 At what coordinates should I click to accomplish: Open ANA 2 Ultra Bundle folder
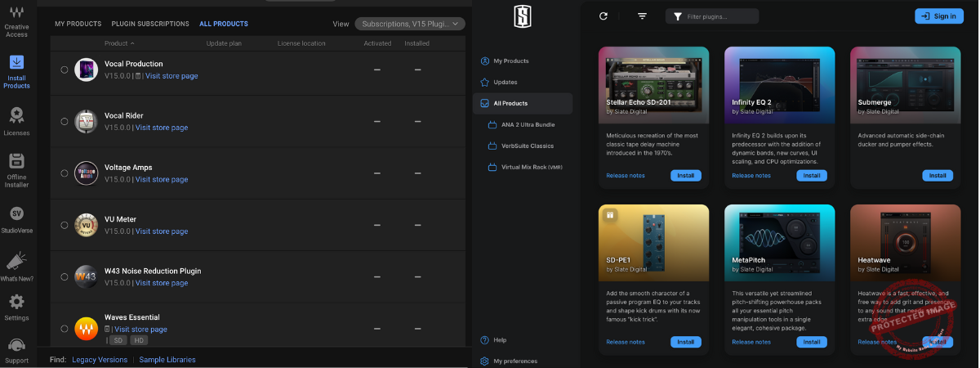(521, 124)
